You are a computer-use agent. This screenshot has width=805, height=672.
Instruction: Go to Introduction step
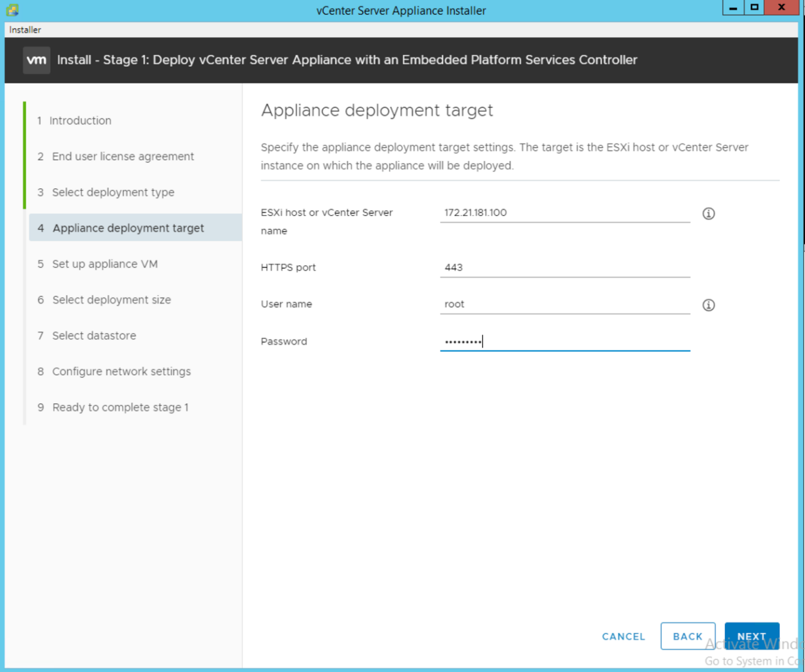[80, 120]
